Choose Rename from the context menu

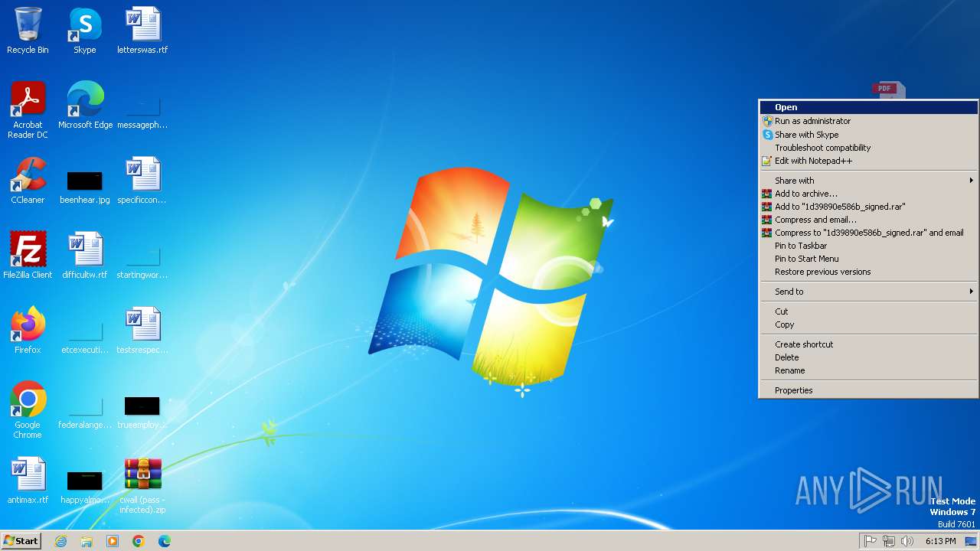click(x=868, y=370)
